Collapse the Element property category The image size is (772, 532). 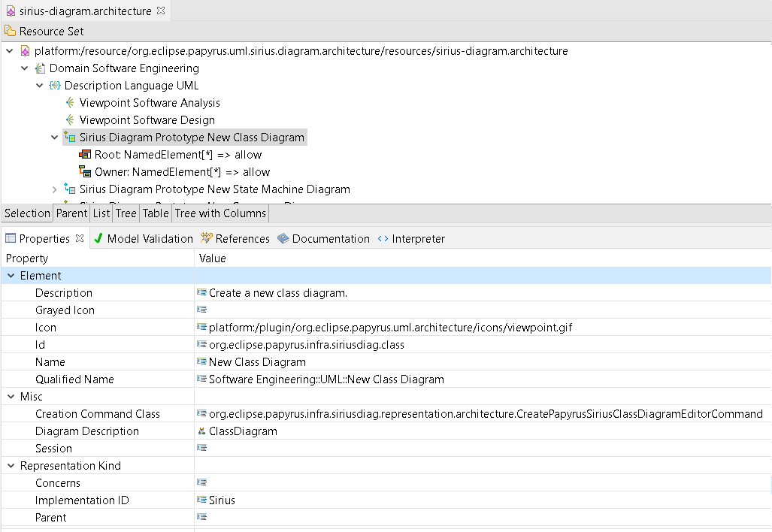coord(11,276)
